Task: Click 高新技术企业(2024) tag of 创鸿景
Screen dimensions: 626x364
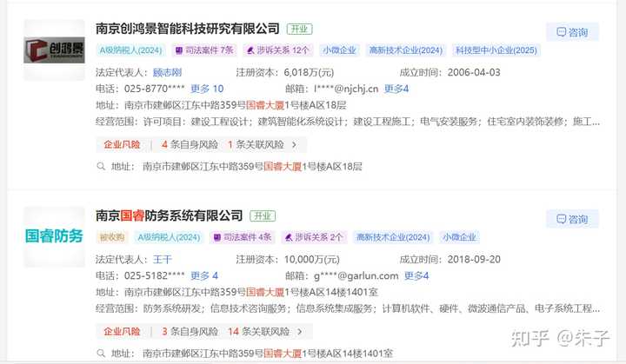Action: tap(406, 50)
